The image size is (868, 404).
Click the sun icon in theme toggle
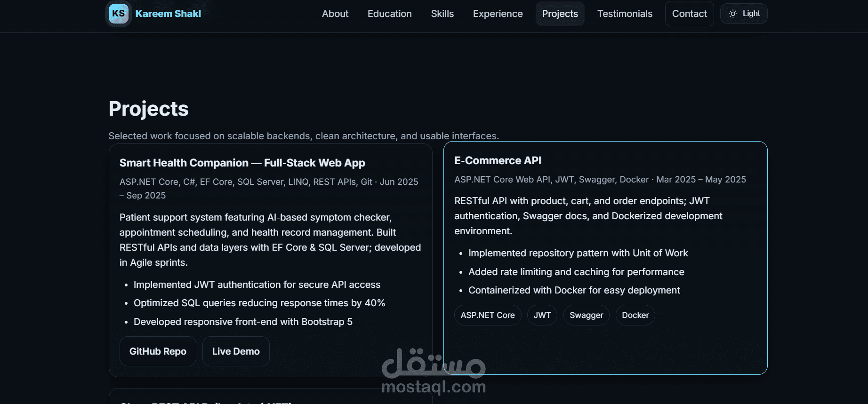coord(733,14)
